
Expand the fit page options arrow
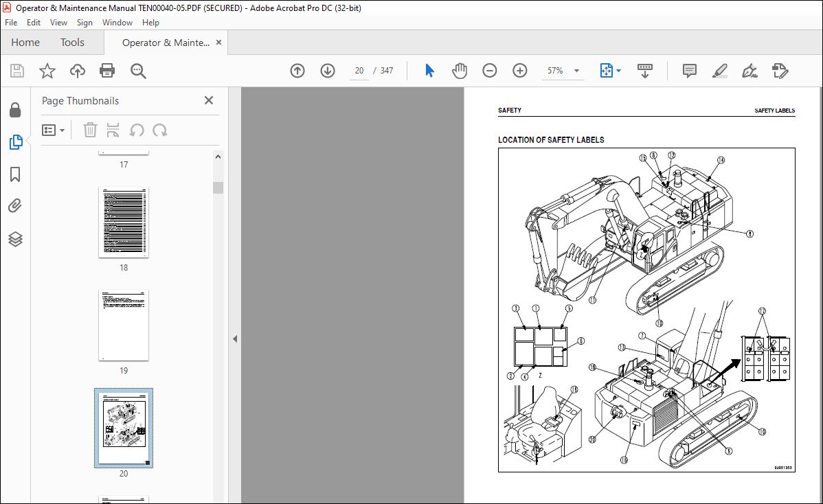click(618, 71)
